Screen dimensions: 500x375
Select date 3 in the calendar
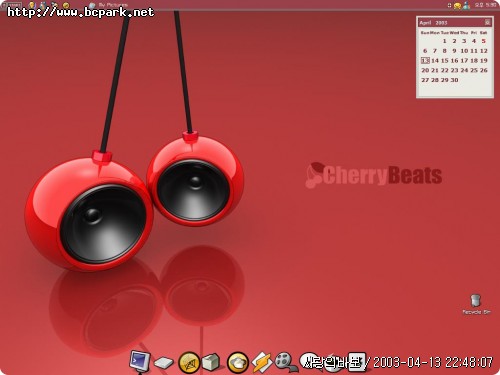click(x=464, y=41)
